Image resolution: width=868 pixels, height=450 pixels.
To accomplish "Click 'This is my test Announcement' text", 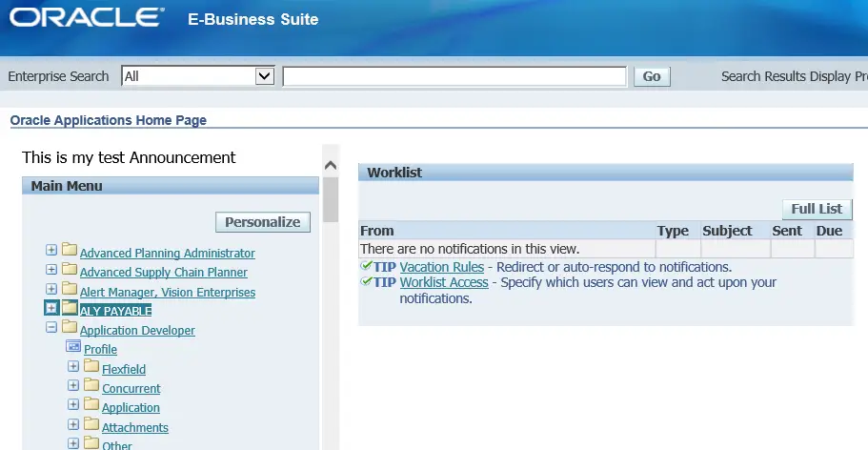I will tap(129, 157).
